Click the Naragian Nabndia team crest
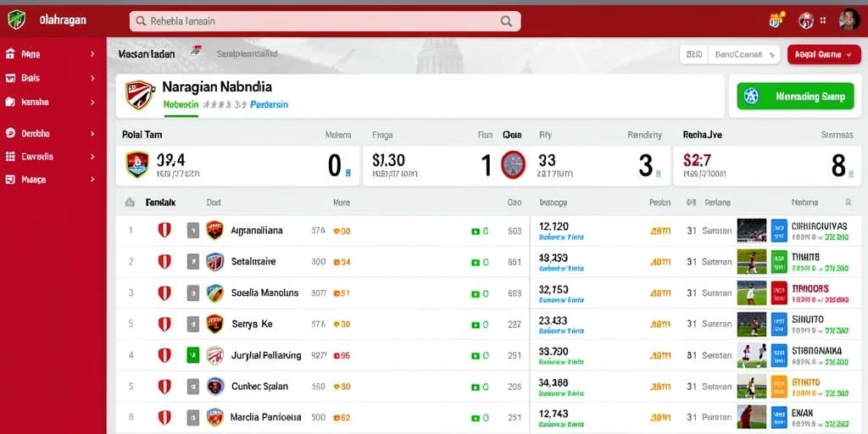Viewport: 868px width, 434px height. pyautogui.click(x=139, y=95)
